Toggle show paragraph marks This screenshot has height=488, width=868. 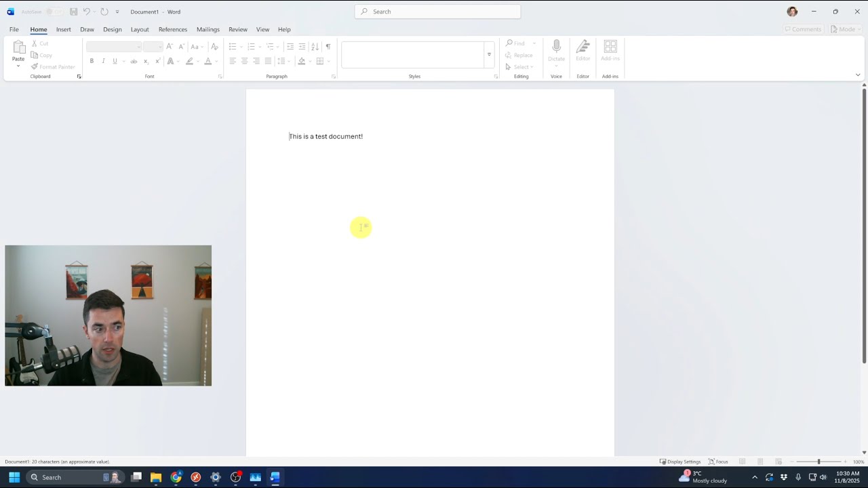(328, 47)
